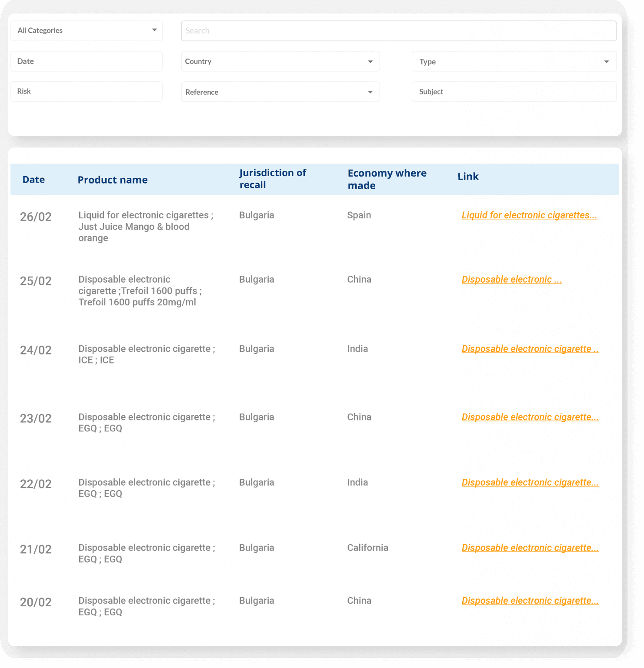
Task: Click the Economy where made header
Action: click(387, 179)
